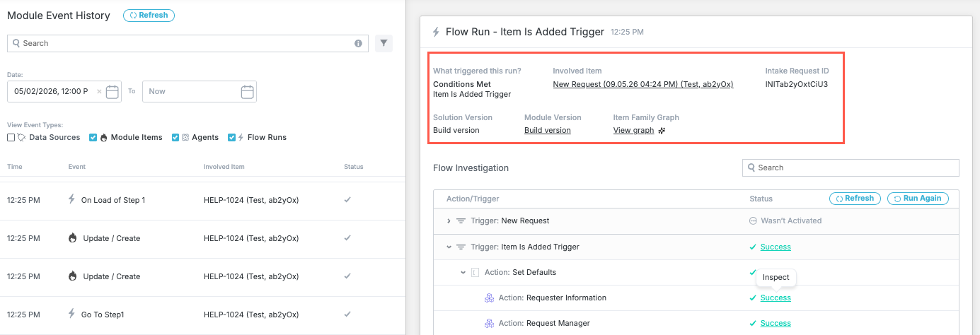This screenshot has height=335, width=980.
Task: Open the New Request involved item link
Action: click(x=642, y=84)
